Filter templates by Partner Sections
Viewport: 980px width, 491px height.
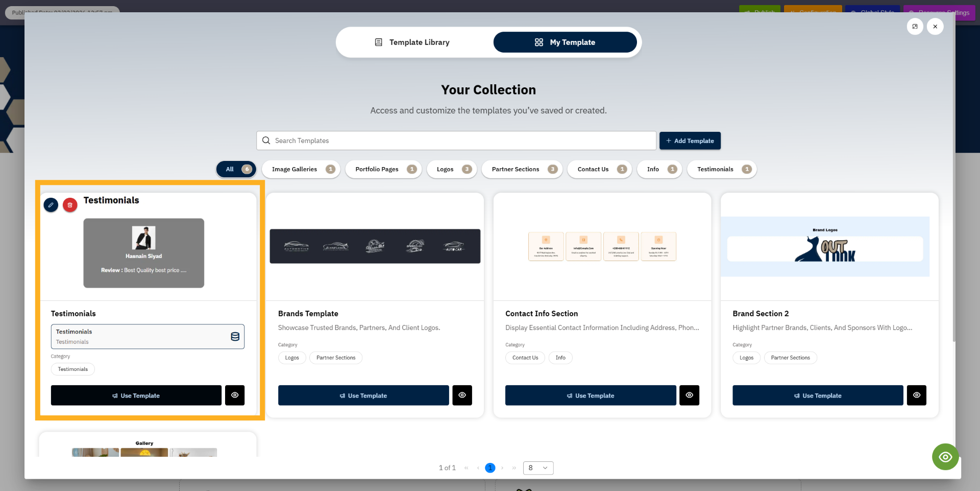(x=522, y=169)
